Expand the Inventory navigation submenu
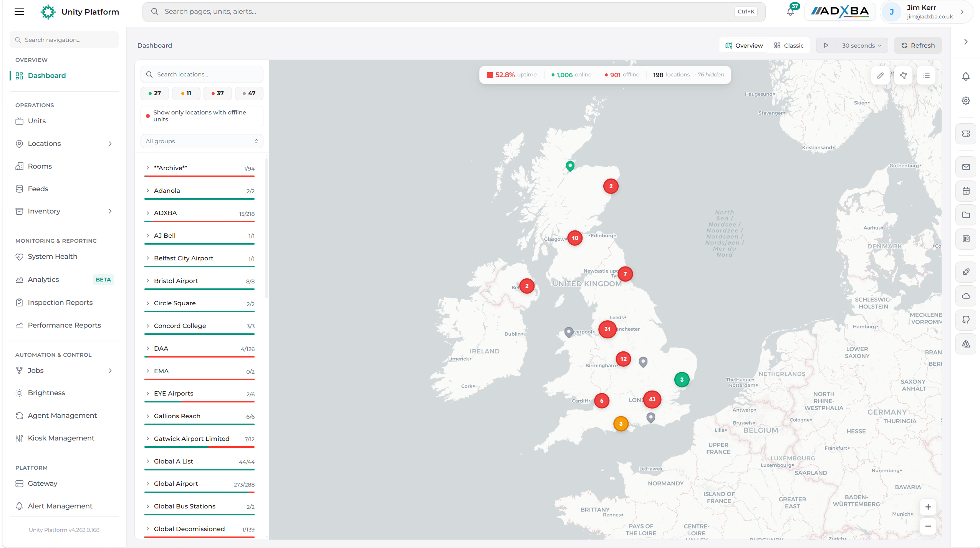The width and height of the screenshot is (980, 548). (x=110, y=211)
